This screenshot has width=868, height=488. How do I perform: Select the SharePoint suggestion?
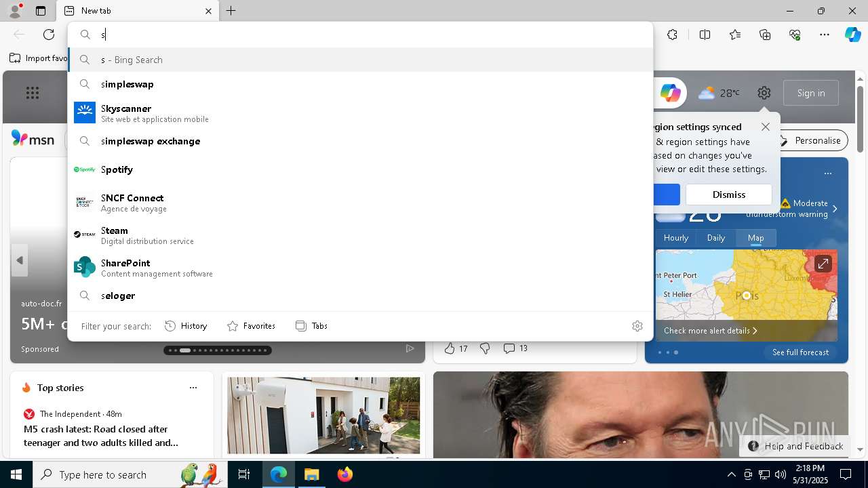(360, 268)
